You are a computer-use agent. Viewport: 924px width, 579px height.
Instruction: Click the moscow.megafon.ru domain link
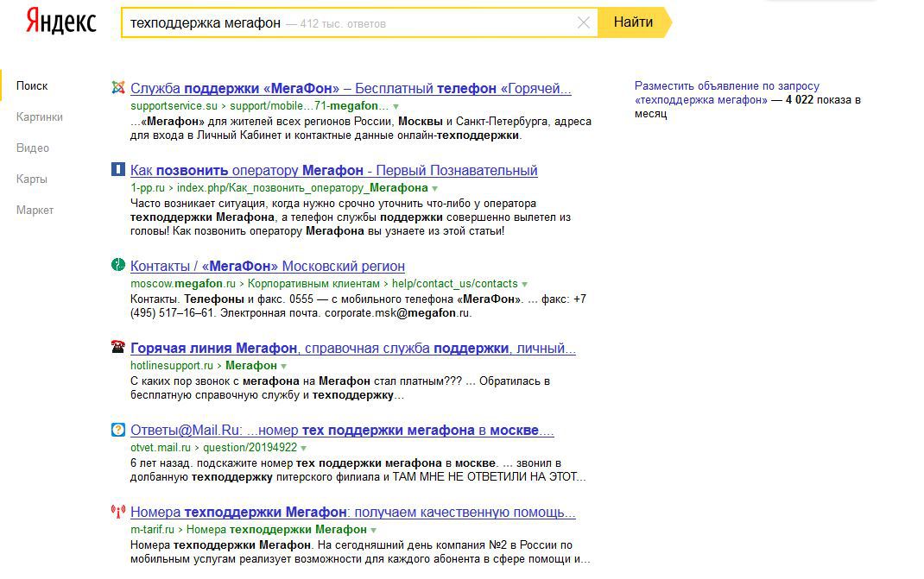[183, 283]
